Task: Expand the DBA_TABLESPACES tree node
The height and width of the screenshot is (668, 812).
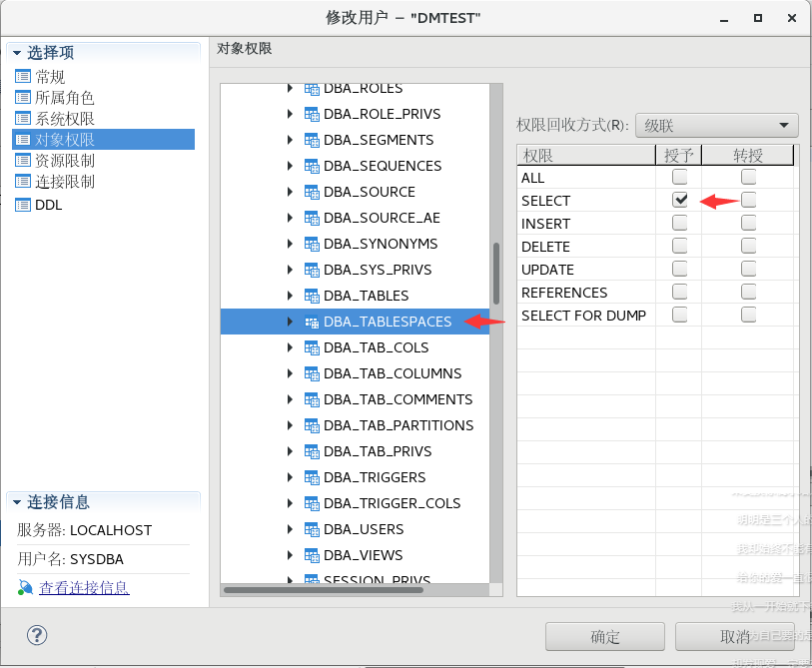Action: point(290,323)
